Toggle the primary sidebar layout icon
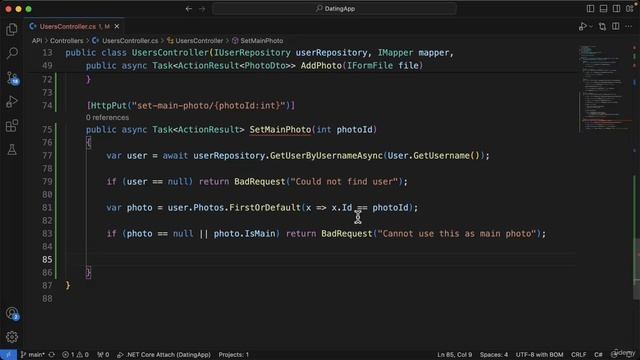The height and width of the screenshot is (360, 640). point(590,9)
